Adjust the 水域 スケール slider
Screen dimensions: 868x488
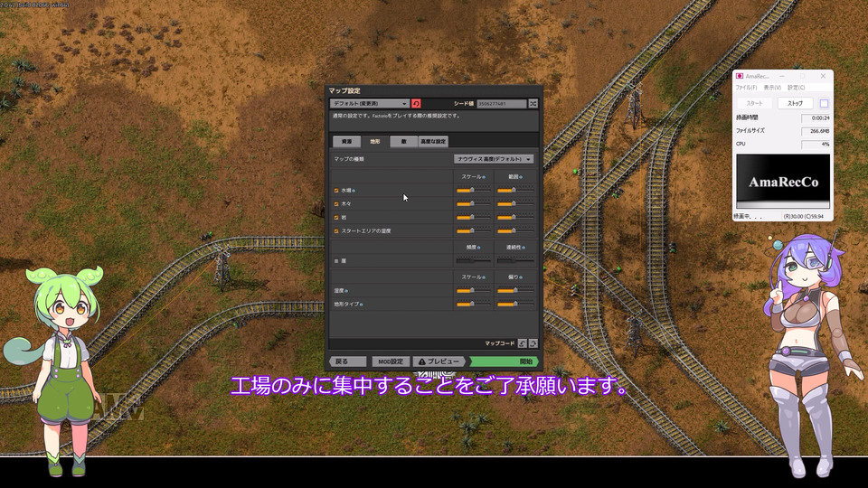tap(473, 191)
